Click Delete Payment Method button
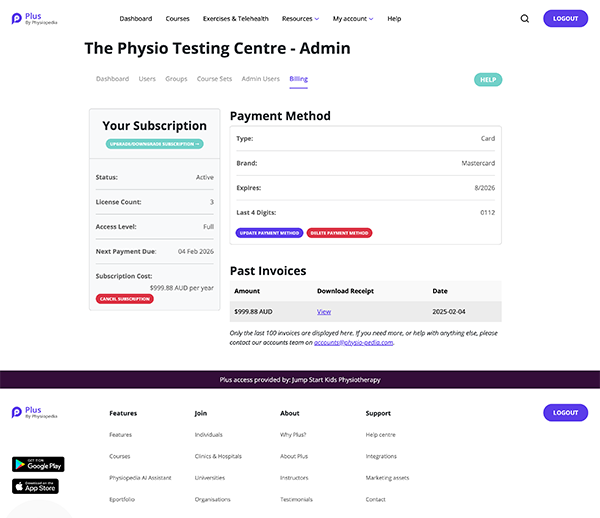The width and height of the screenshot is (600, 518). click(x=339, y=233)
